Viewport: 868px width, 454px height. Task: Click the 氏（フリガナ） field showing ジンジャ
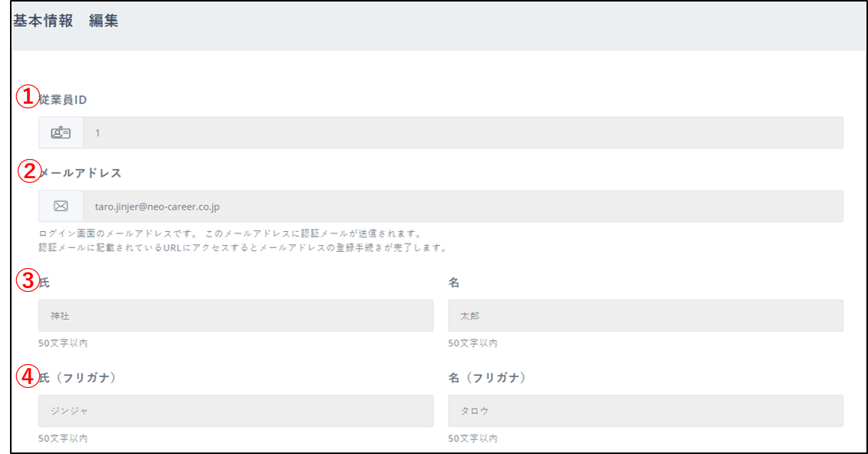235,411
